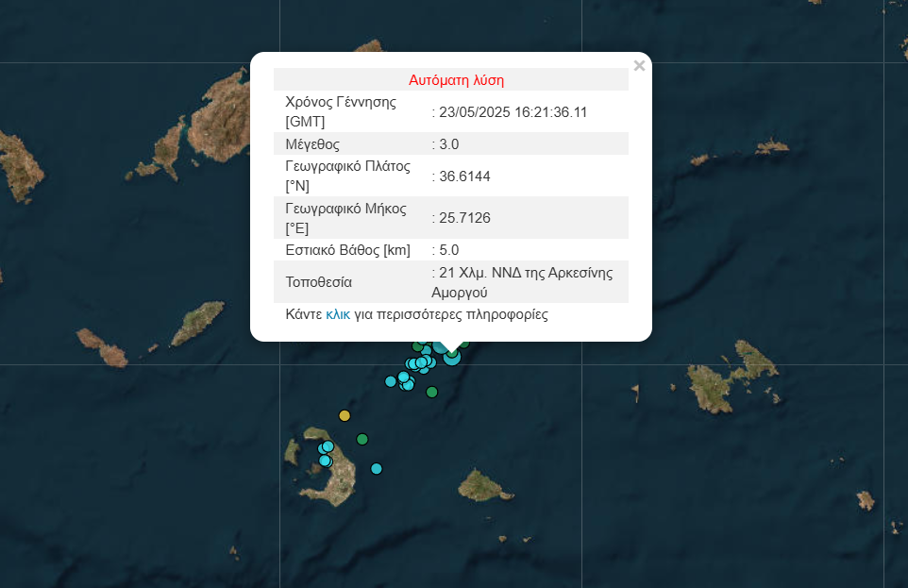Select the cyan marker southeast of Santorini
The width and height of the screenshot is (908, 588).
[x=377, y=469]
